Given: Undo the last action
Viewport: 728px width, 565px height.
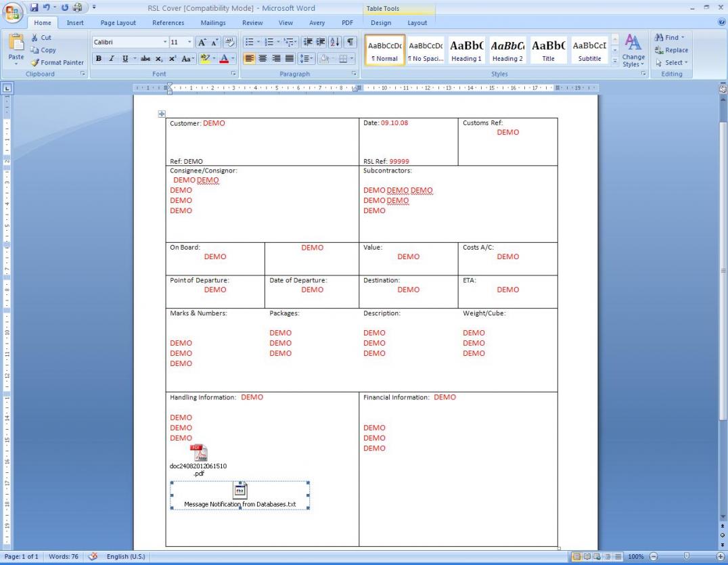Looking at the screenshot, I should [47, 7].
